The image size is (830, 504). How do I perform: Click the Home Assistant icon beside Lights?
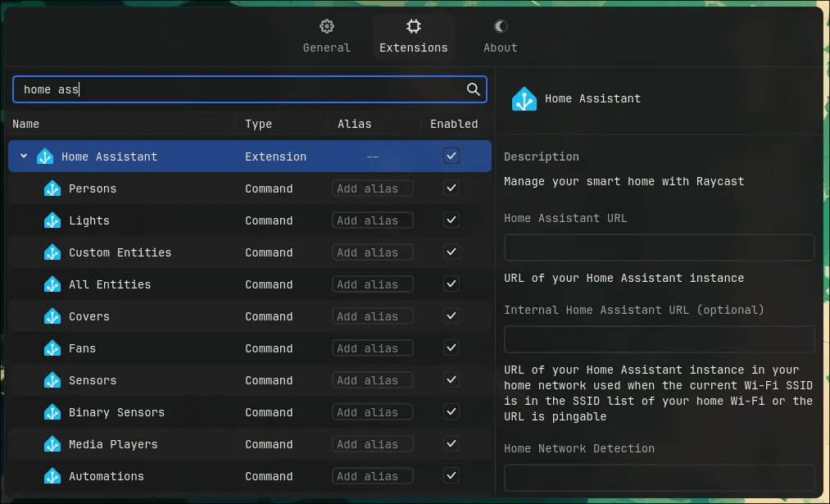coord(52,220)
